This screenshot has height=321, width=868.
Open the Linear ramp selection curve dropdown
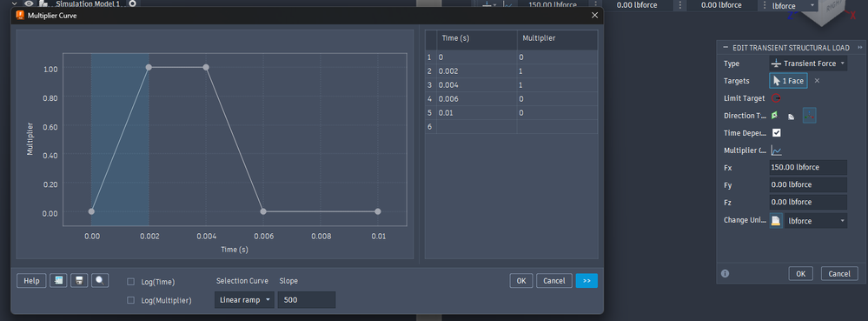point(244,300)
